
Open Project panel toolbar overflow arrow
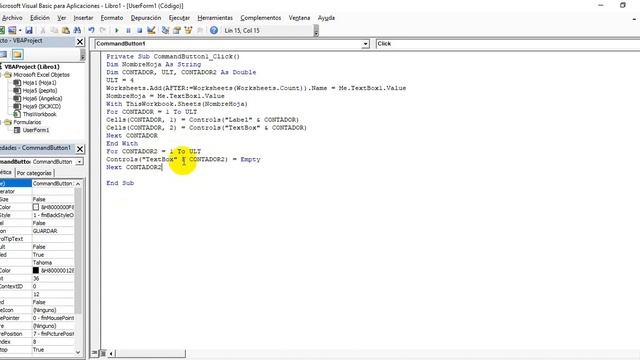(x=82, y=55)
